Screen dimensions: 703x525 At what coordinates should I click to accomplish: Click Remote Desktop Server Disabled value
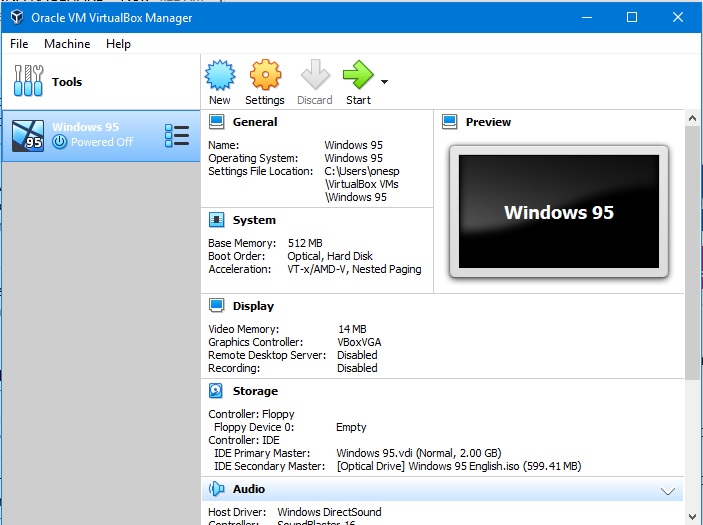coord(357,355)
